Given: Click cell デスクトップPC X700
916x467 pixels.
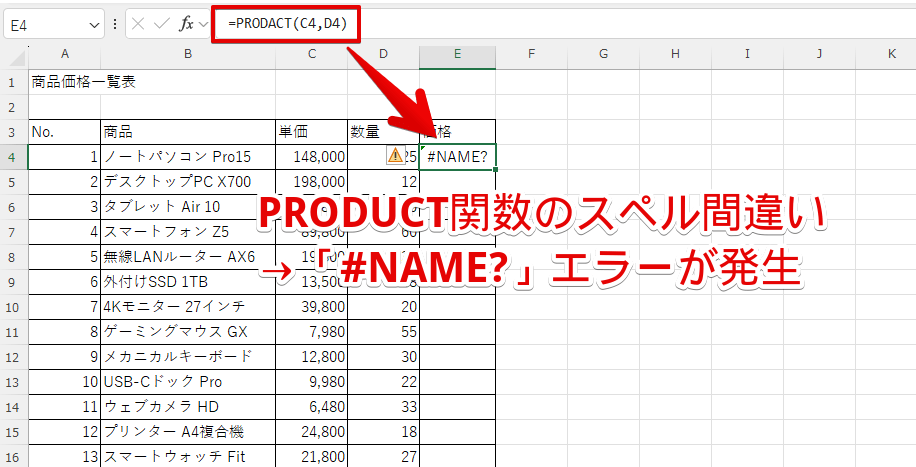Looking at the screenshot, I should (x=188, y=182).
